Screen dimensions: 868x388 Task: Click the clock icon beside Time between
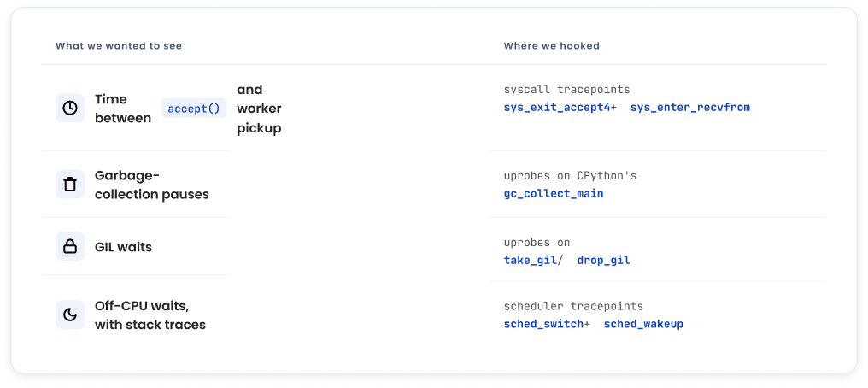point(70,108)
